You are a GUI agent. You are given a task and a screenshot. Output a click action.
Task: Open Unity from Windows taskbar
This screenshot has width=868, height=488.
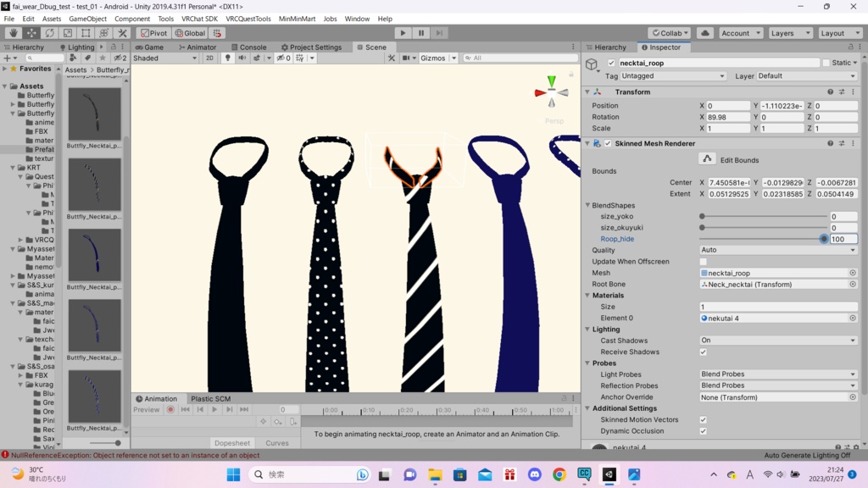pyautogui.click(x=609, y=474)
